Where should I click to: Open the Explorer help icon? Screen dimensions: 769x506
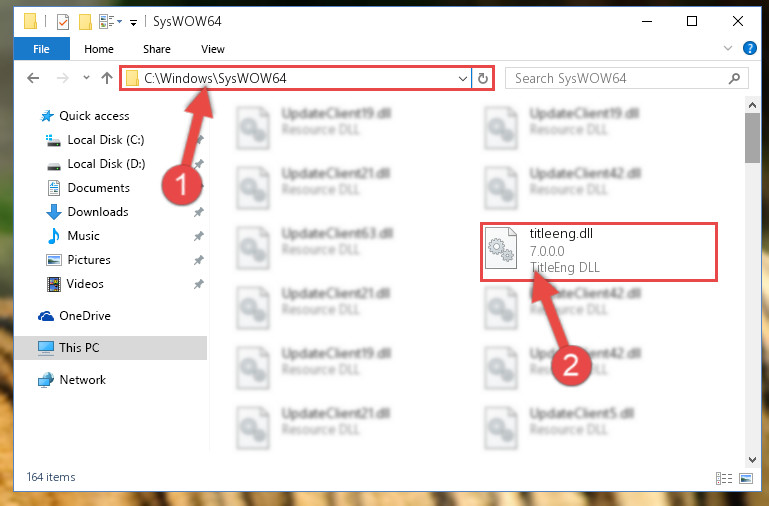tap(749, 48)
